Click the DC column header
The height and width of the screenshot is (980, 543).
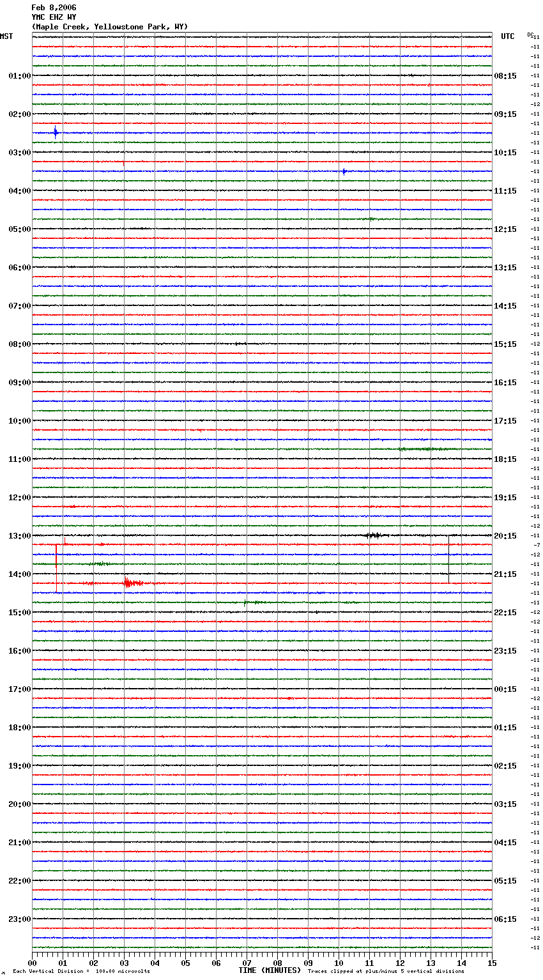click(x=530, y=34)
